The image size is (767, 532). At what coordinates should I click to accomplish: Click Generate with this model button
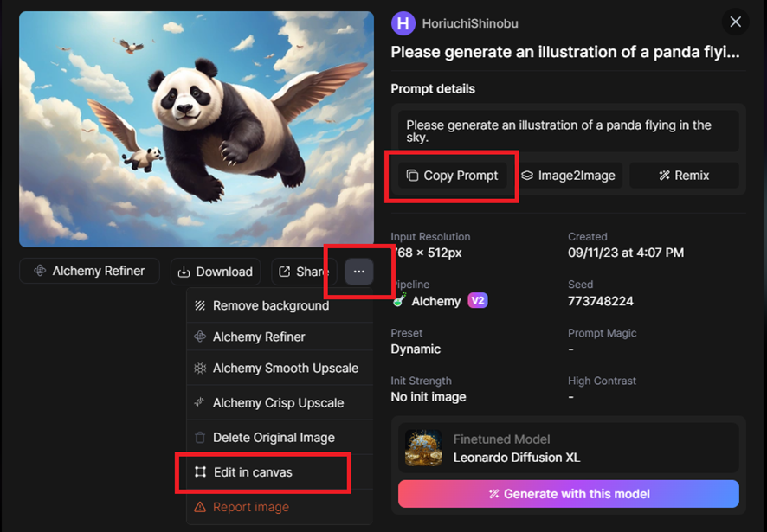click(569, 494)
